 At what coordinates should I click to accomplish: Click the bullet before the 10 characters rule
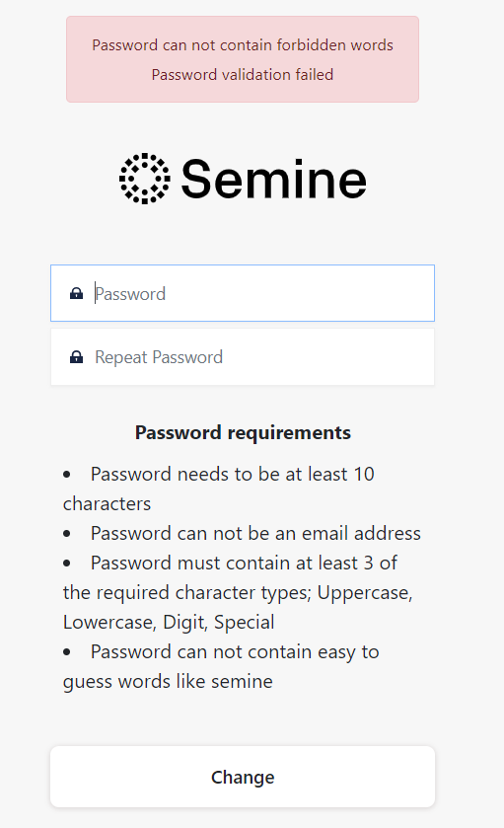point(67,474)
